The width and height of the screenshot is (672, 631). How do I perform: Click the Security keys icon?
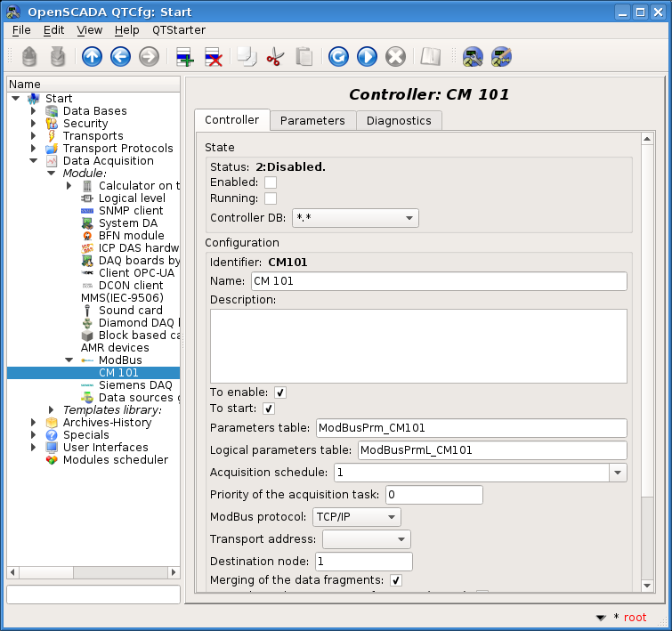tap(52, 124)
